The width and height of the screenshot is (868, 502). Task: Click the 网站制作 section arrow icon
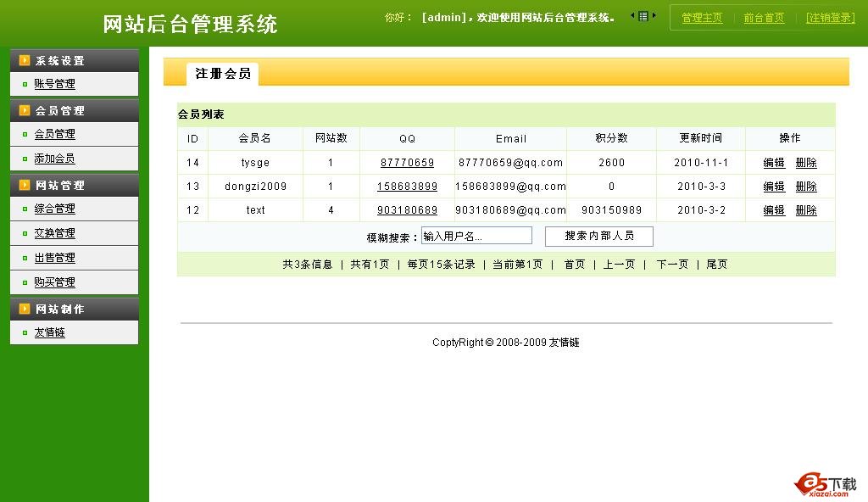[x=25, y=309]
